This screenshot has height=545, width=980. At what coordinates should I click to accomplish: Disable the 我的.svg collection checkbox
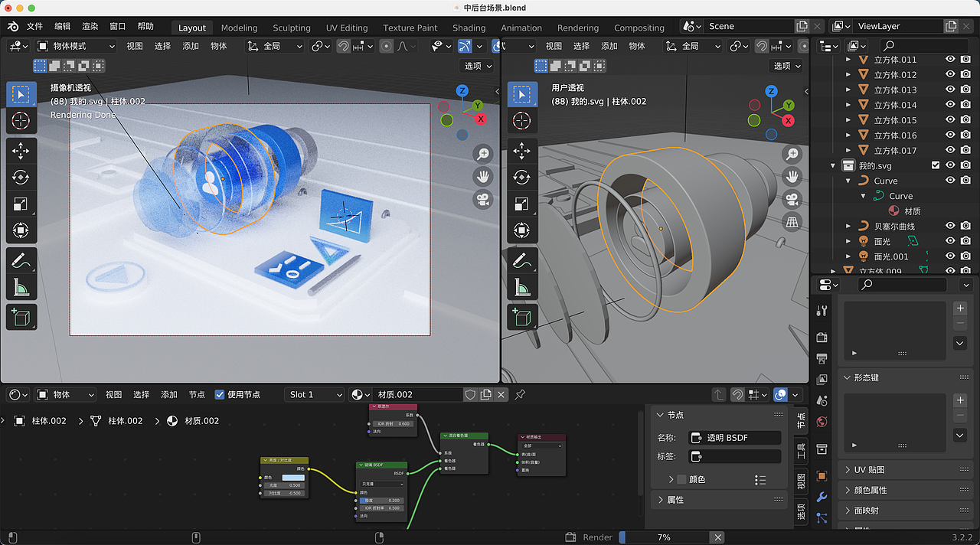click(936, 165)
